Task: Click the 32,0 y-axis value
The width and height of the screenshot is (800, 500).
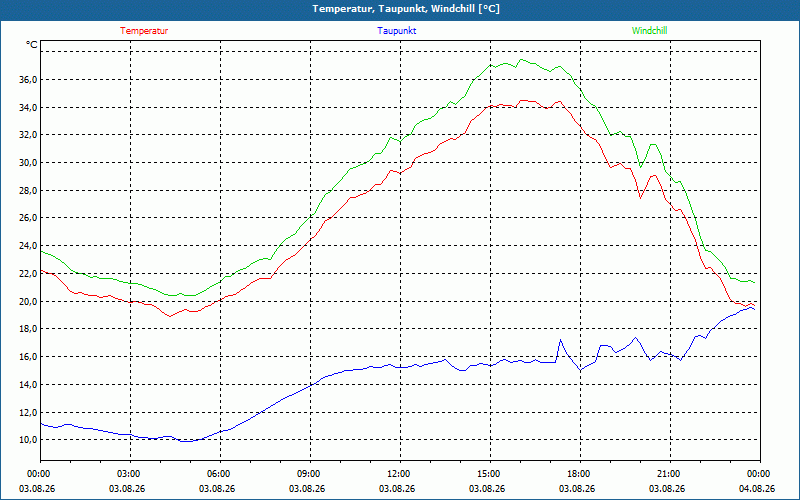Action: click(29, 135)
